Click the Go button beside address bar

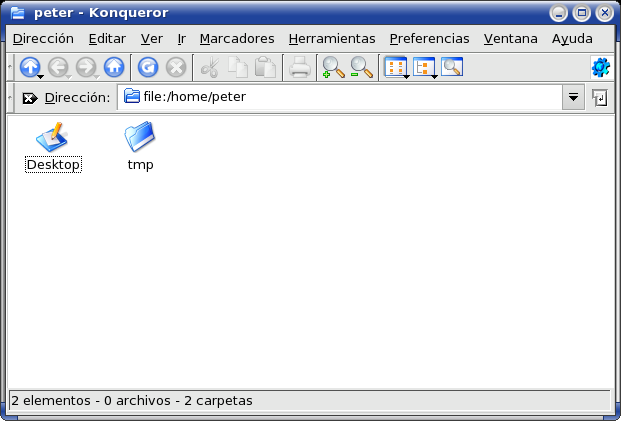coord(600,97)
